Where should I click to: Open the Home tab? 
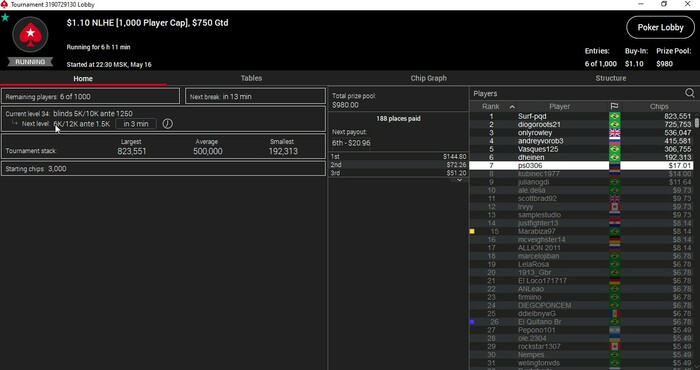point(83,78)
